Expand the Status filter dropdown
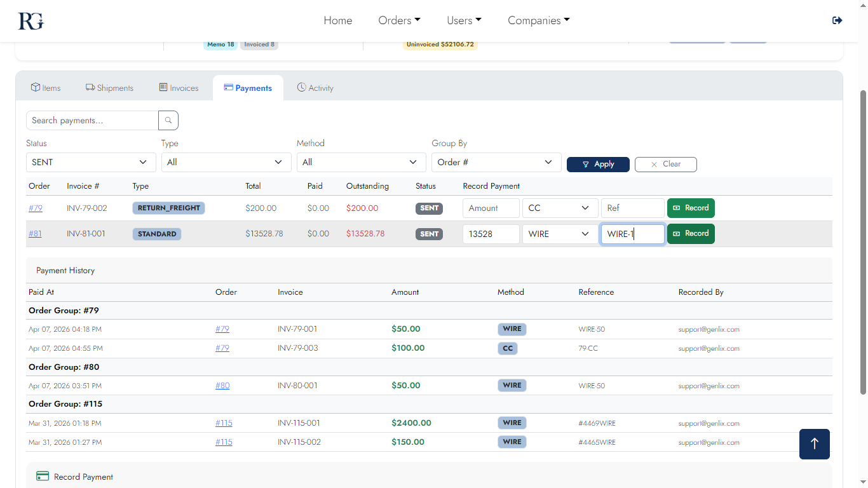 91,162
